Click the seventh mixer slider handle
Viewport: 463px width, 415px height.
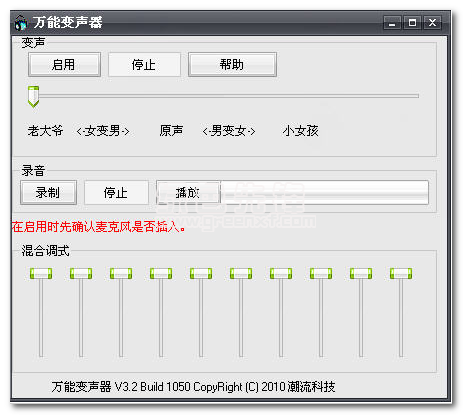pyautogui.click(x=281, y=274)
